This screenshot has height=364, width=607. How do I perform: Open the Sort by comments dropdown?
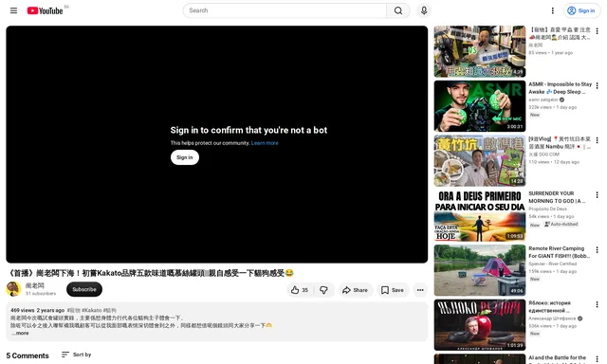point(76,355)
